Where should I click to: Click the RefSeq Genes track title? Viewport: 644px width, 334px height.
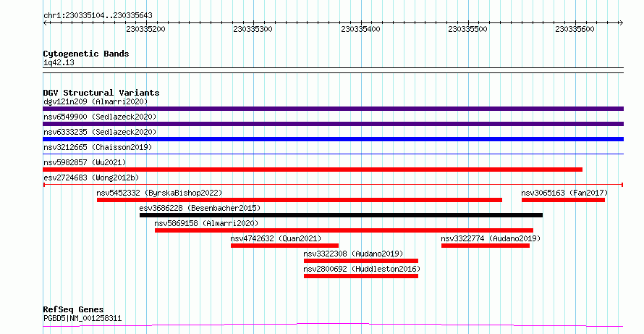[x=74, y=309]
